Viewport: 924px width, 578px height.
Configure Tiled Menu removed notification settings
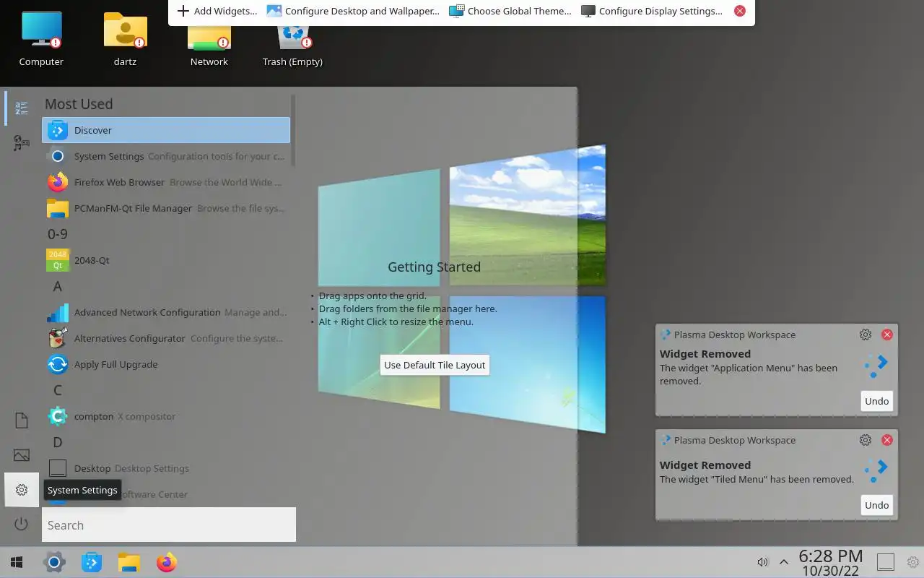click(866, 440)
